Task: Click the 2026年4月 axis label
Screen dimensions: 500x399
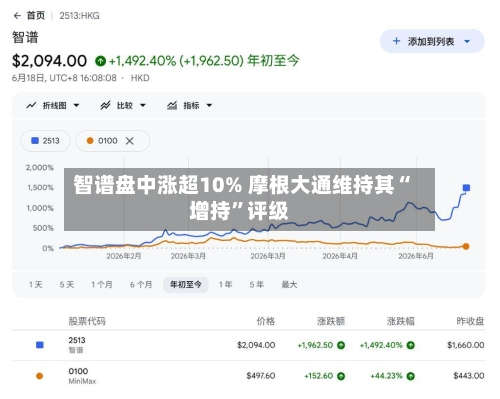Action: pos(340,256)
